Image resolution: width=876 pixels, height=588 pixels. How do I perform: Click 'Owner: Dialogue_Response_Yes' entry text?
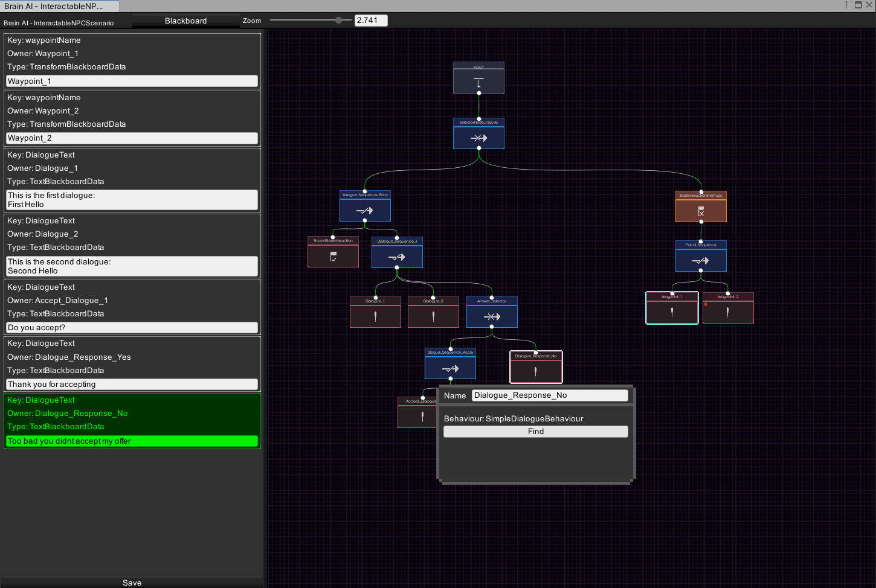(69, 357)
